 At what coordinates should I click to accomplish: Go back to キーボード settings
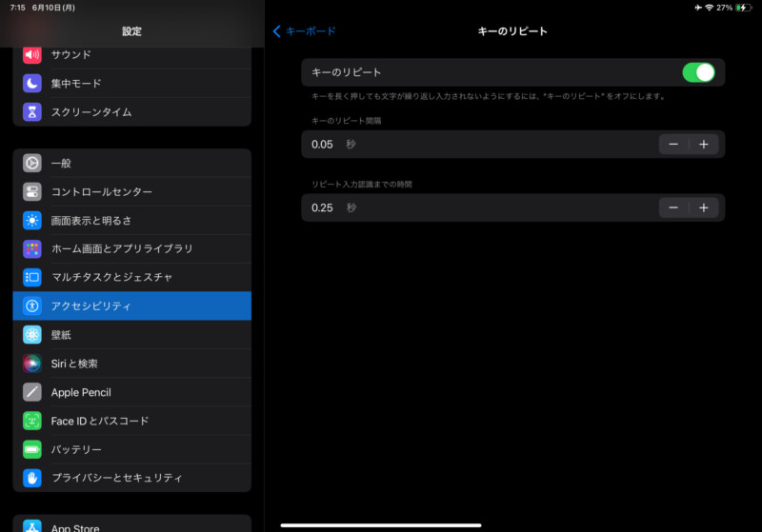[304, 31]
